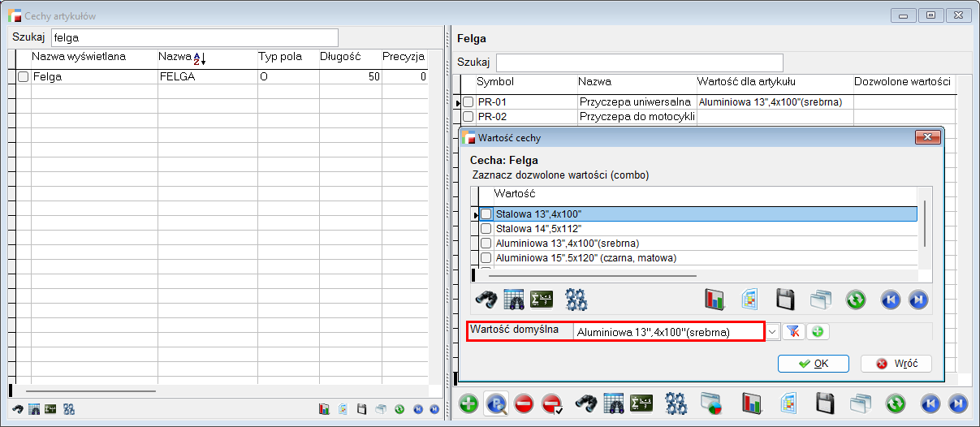The image size is (980, 427).
Task: Click the right panel Szukaj search field
Action: pos(639,63)
